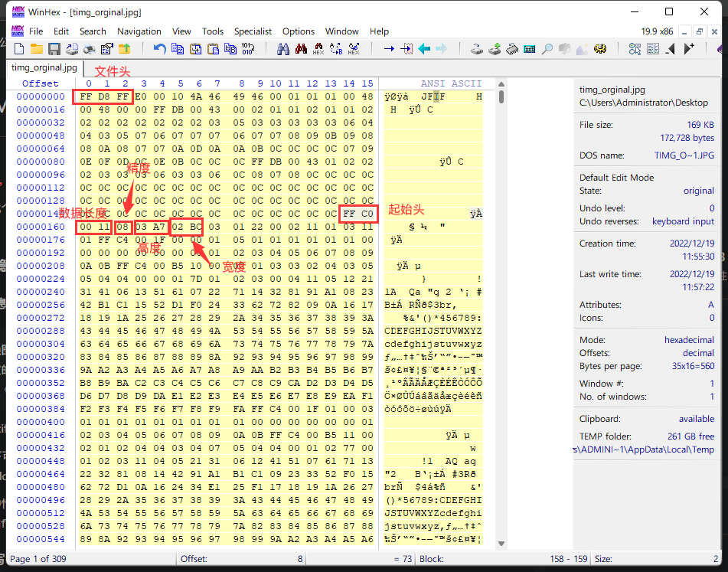Click the 'CDEFGHIJSTUVWXYZ' ASCII text row
Image resolution: width=728 pixels, height=572 pixels.
coord(433,331)
